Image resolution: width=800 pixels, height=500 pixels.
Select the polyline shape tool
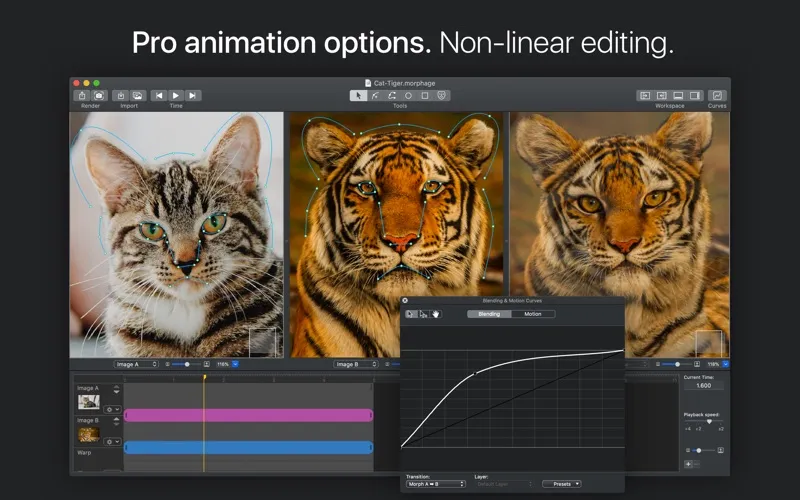392,95
